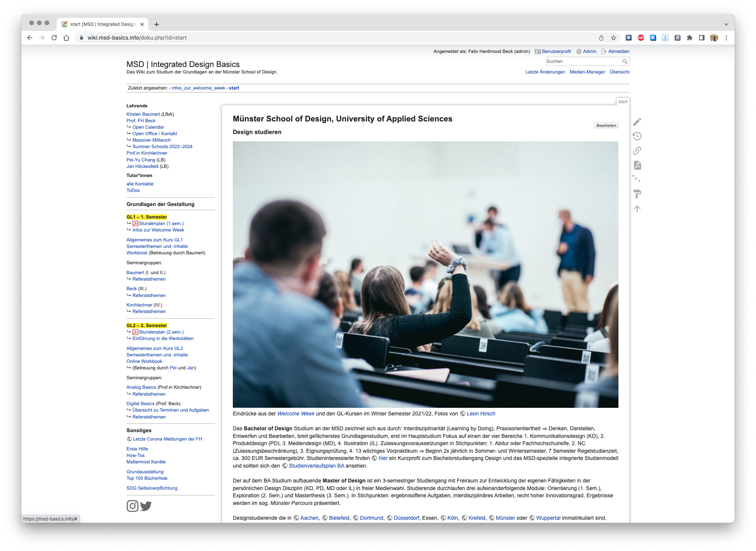Select the start page tab label
This screenshot has height=551, width=756.
click(623, 102)
